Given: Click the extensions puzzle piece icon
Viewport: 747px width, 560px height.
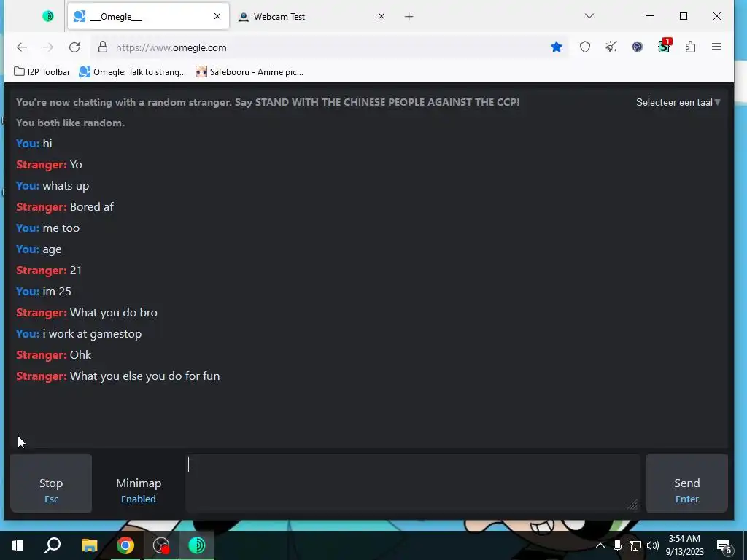Looking at the screenshot, I should [x=690, y=47].
